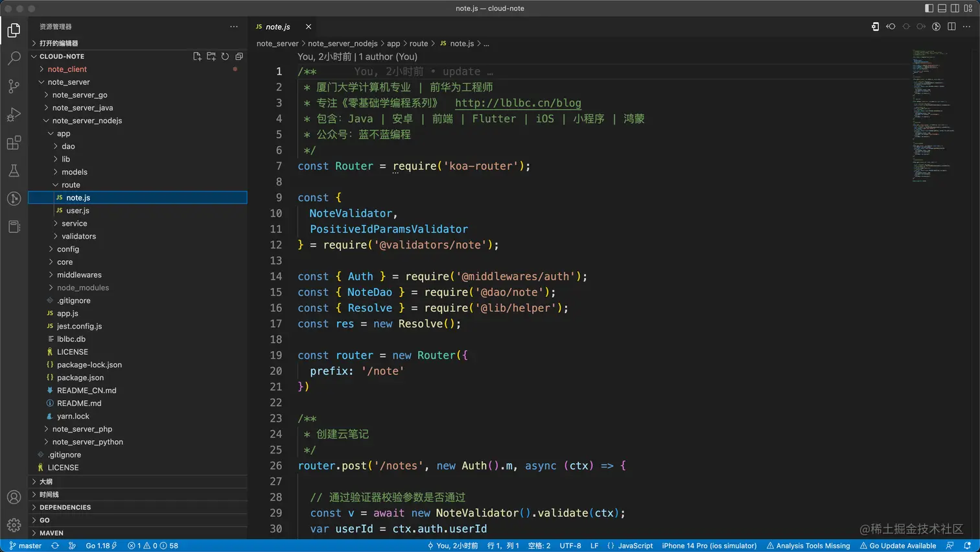Refresh the explorer file tree
The height and width of the screenshot is (552, 980).
(x=225, y=56)
